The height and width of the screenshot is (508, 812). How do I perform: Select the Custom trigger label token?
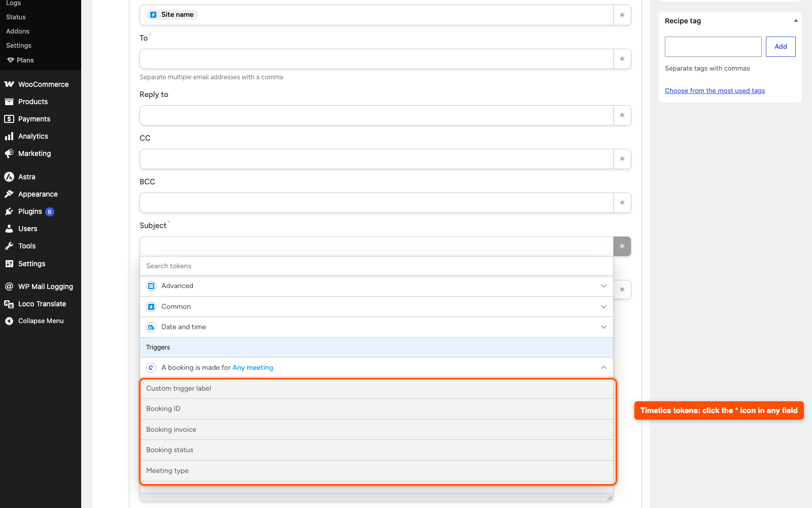[377, 389]
